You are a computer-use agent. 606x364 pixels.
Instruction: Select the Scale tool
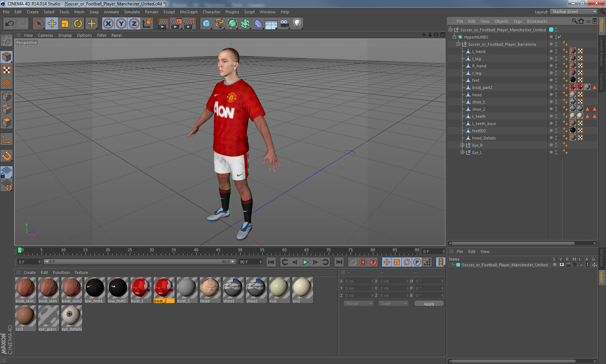[65, 24]
